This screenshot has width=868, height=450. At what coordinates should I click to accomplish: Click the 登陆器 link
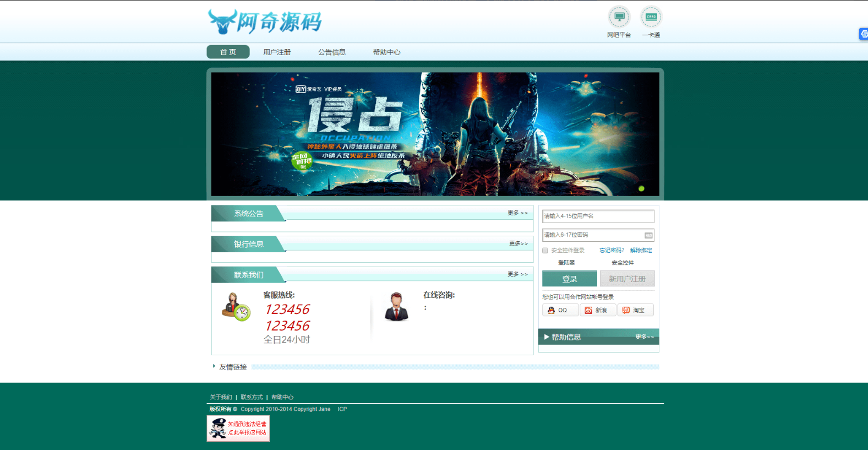tap(566, 263)
